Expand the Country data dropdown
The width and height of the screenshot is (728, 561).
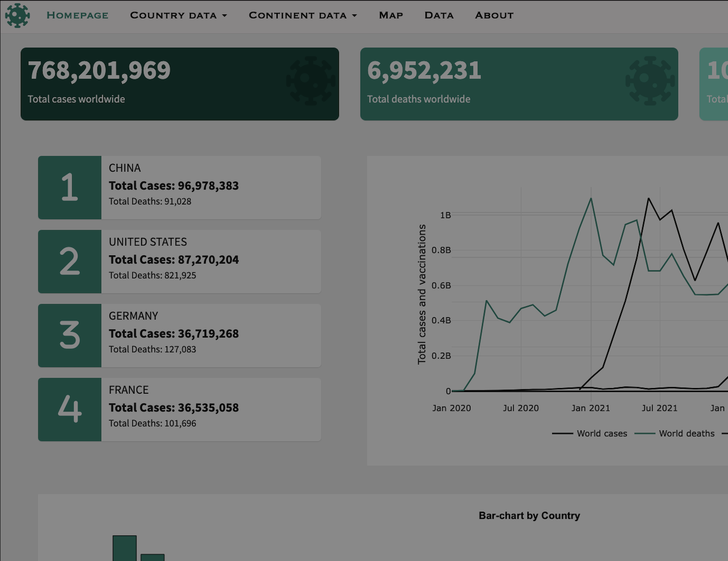click(x=178, y=15)
